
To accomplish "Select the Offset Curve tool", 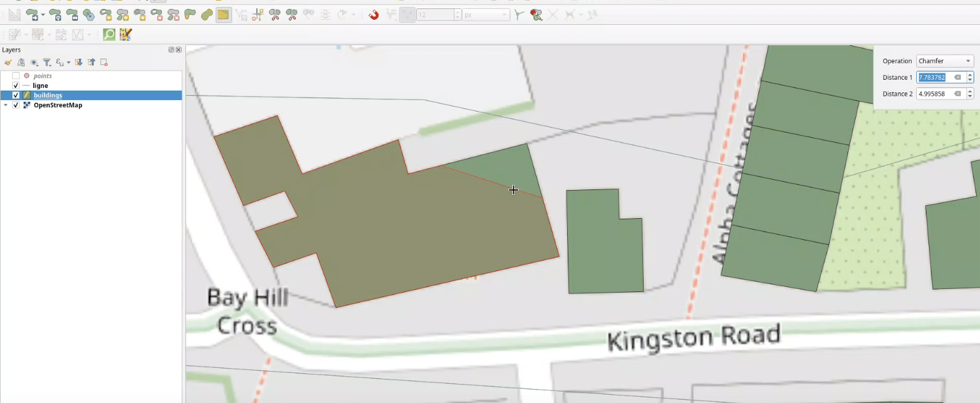I will pos(206,15).
